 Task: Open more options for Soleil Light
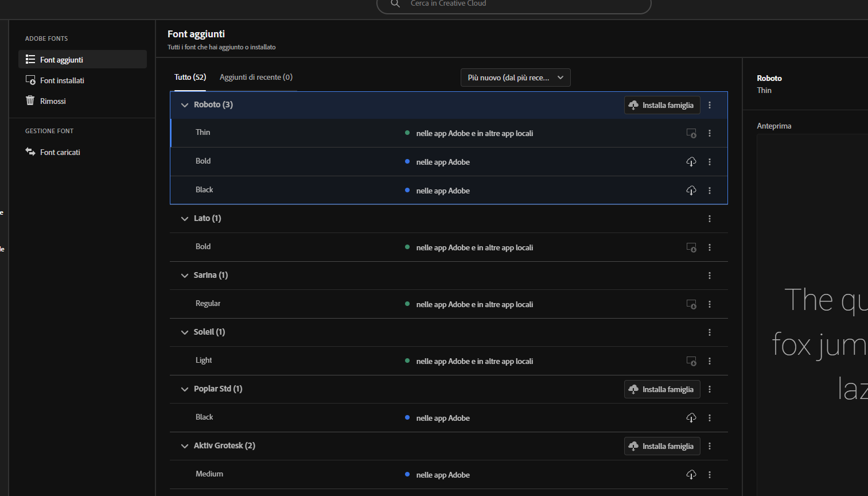(x=710, y=361)
